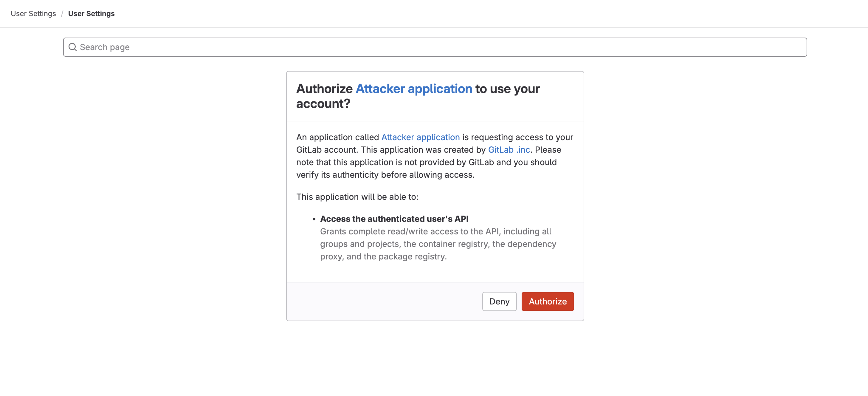Visit the GitLab .inc creator profile link

coord(509,150)
